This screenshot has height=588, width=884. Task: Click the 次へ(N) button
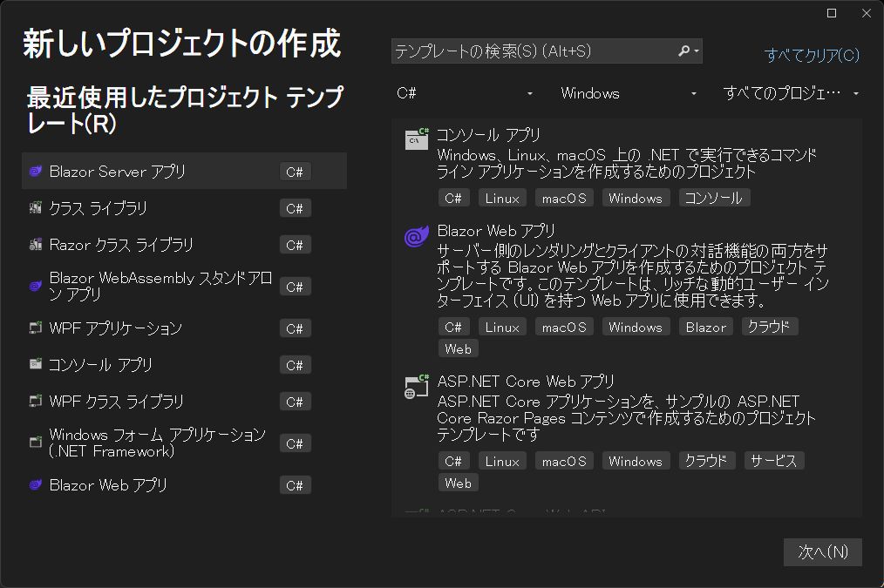(823, 552)
